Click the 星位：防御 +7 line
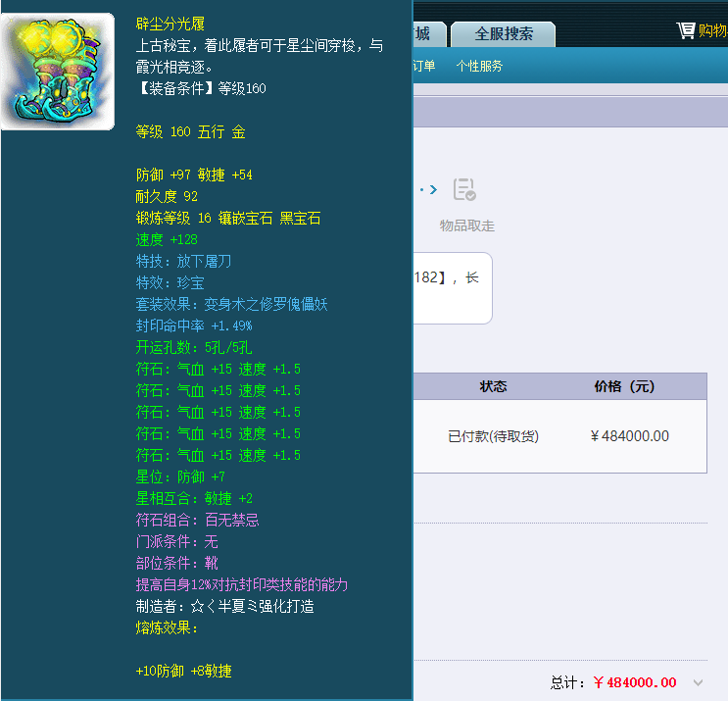 [180, 476]
